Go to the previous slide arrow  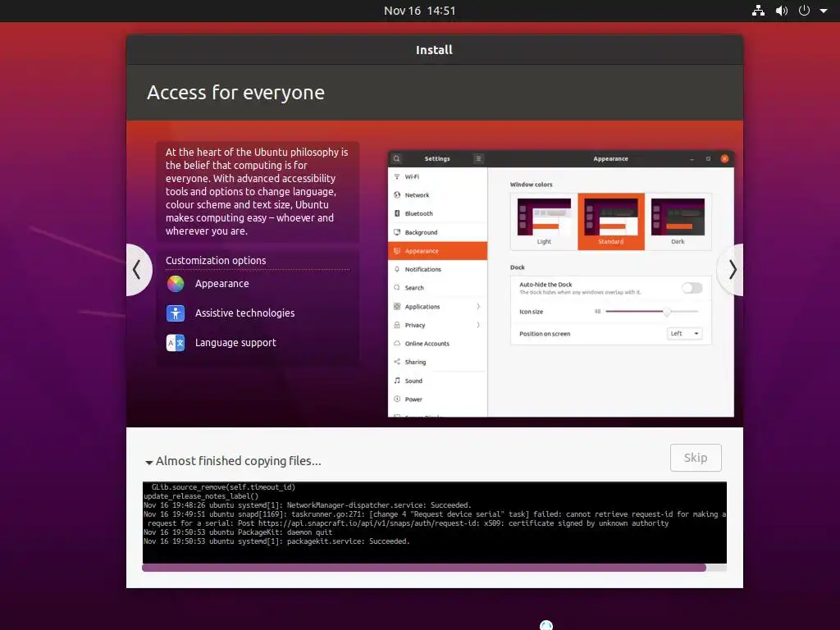click(138, 269)
